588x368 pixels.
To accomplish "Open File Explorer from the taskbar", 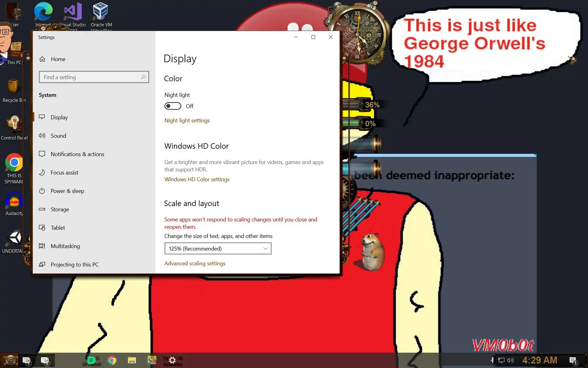I will point(132,360).
